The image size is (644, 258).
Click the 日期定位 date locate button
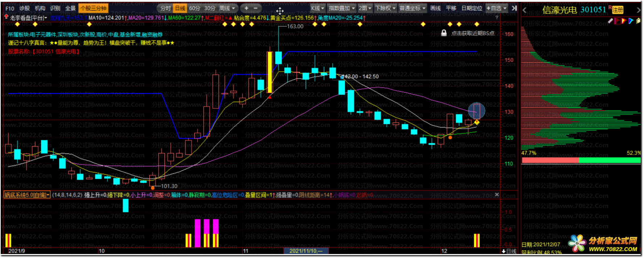(x=472, y=8)
